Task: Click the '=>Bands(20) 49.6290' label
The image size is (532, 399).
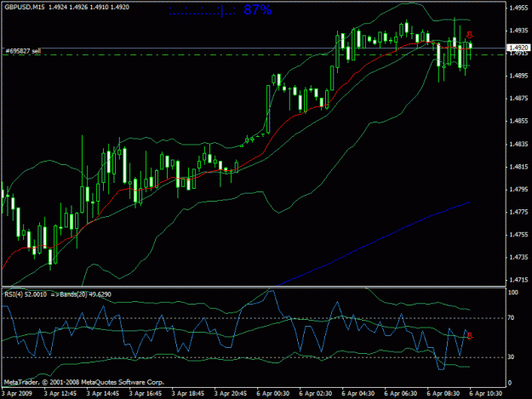Action: click(81, 294)
